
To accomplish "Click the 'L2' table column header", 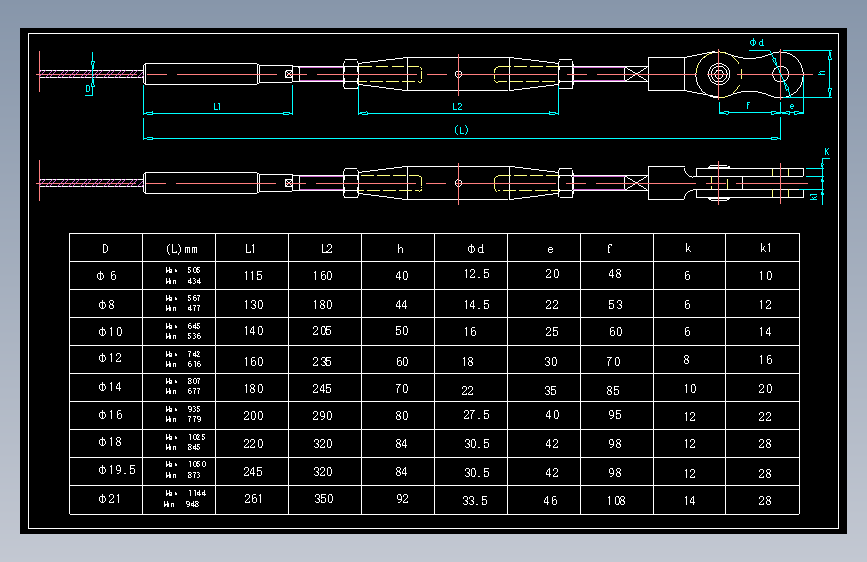I will tap(327, 249).
